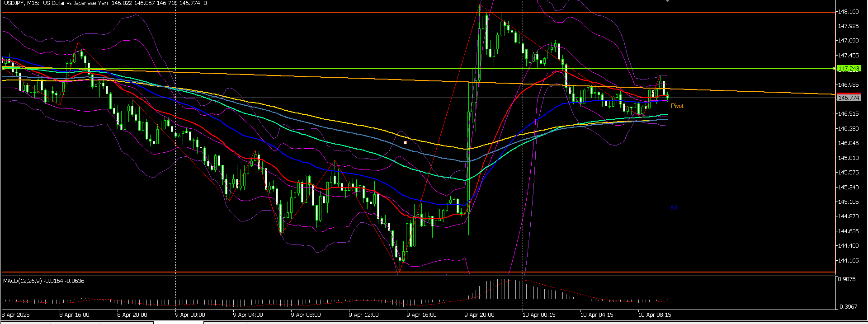Image resolution: width=868 pixels, height=324 pixels.
Task: Grab the left end handle of green line
Action: pyautogui.click(x=4, y=68)
